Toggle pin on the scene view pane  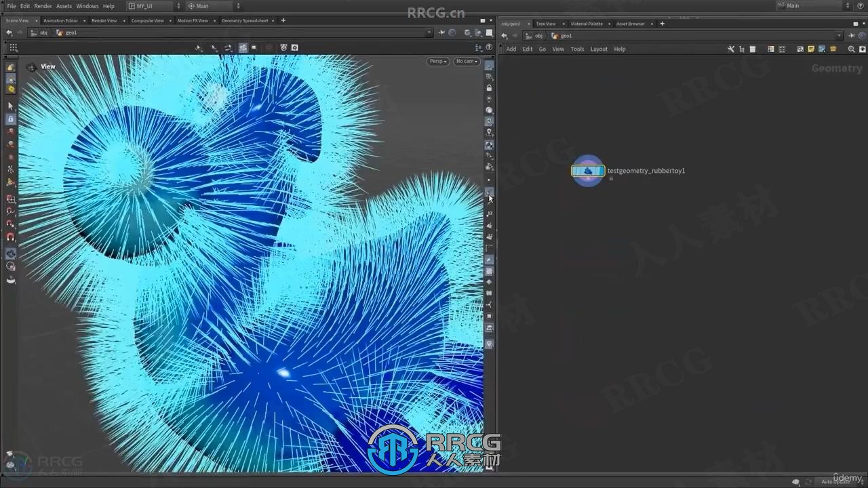point(441,33)
